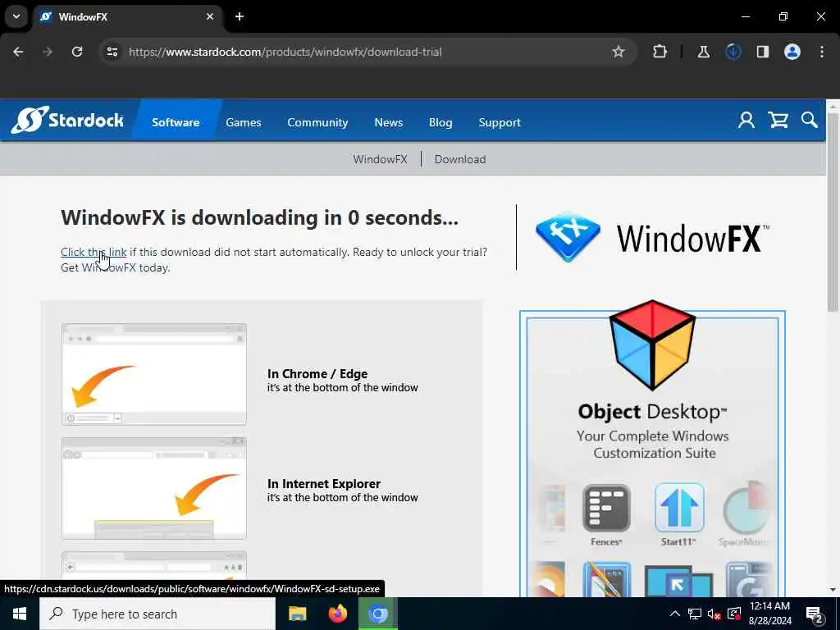Switch to Chrome in the taskbar
Screen dimensions: 840x630
coord(377,614)
